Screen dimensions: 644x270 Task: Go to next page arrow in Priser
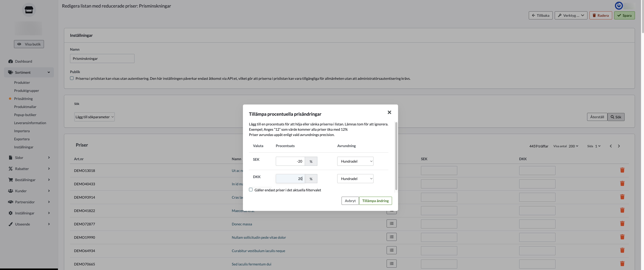(619, 146)
